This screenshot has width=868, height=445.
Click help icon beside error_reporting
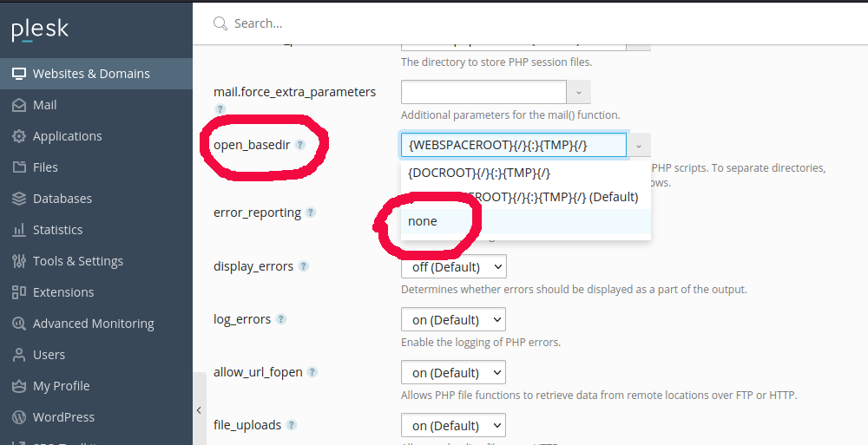[311, 213]
